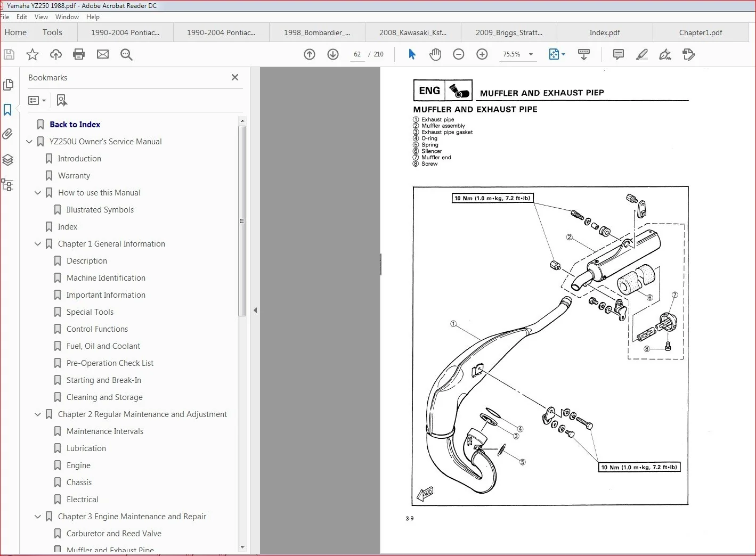Click the fit page view icon
756x556 pixels.
click(554, 54)
